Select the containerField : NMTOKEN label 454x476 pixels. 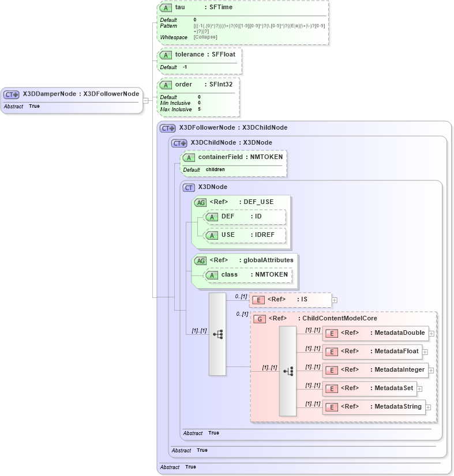(x=241, y=157)
